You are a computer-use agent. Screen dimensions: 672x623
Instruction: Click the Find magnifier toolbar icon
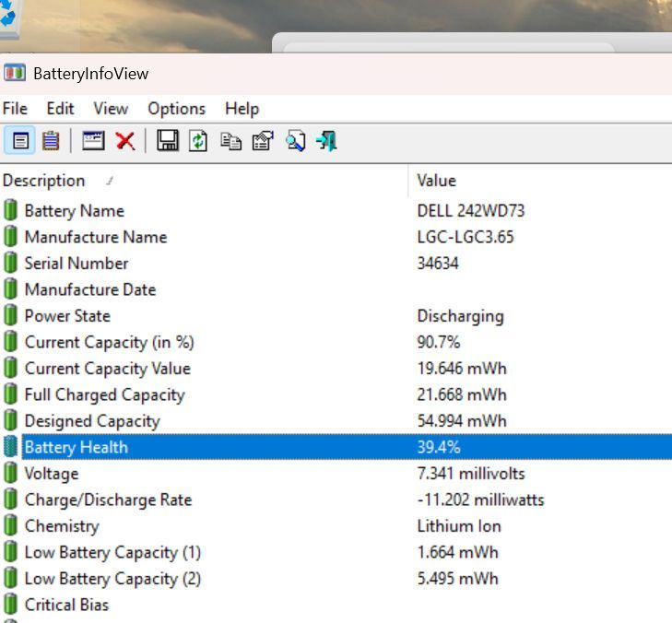coord(295,141)
